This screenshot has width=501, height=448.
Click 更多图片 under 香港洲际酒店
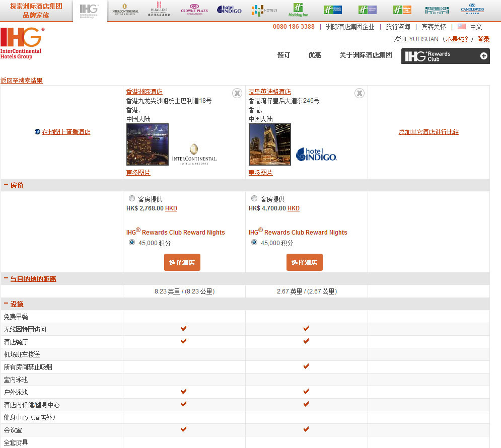coord(138,173)
